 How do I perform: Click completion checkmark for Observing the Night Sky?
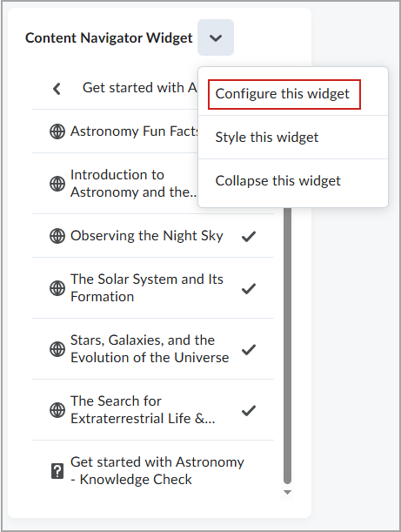[249, 236]
